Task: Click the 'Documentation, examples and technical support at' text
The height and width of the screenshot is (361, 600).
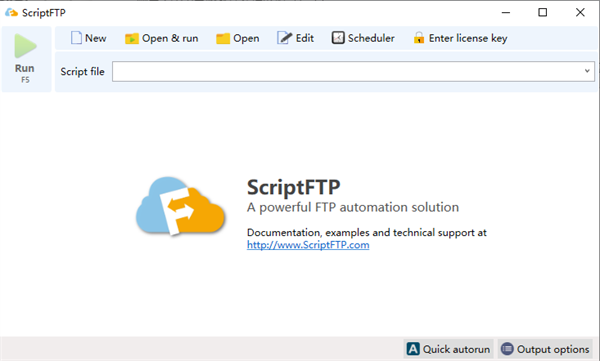Action: pyautogui.click(x=367, y=233)
